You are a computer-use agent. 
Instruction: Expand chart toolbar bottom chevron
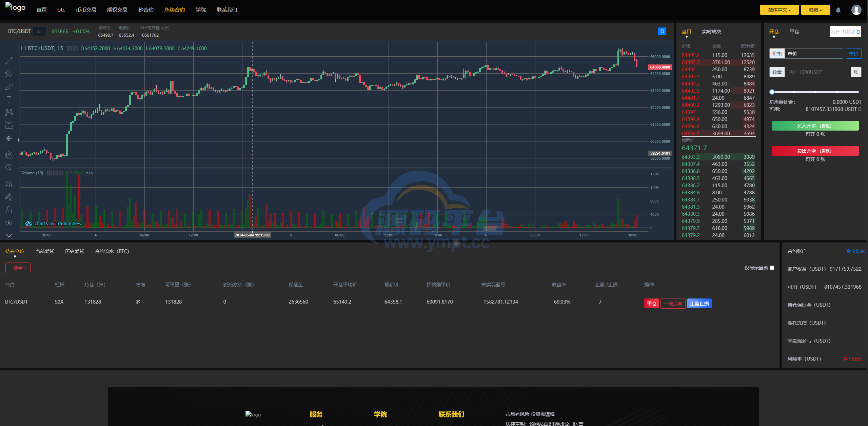[x=9, y=235]
